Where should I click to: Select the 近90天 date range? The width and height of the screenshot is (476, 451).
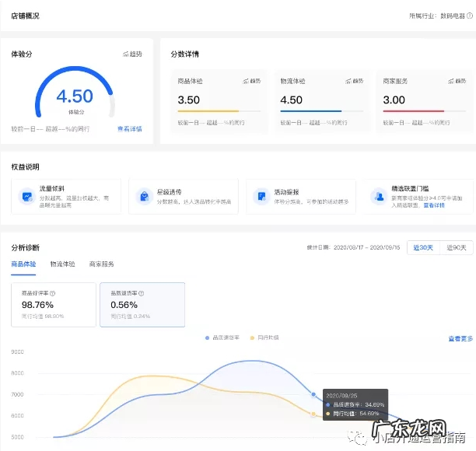[x=457, y=247]
